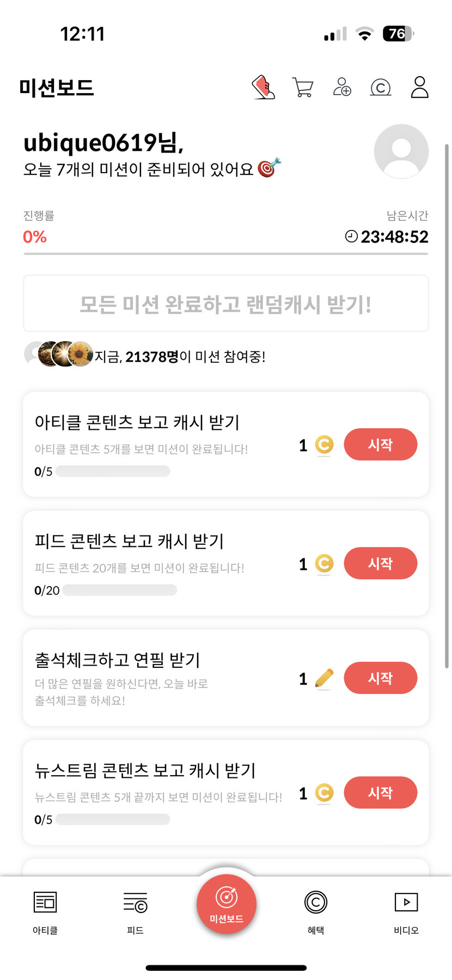Open the cash coin icon in header
452x980 pixels.
click(x=381, y=87)
